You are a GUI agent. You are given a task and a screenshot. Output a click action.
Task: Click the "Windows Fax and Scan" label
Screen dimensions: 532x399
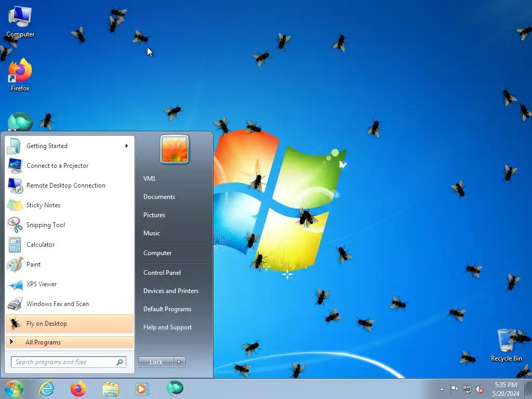[58, 304]
